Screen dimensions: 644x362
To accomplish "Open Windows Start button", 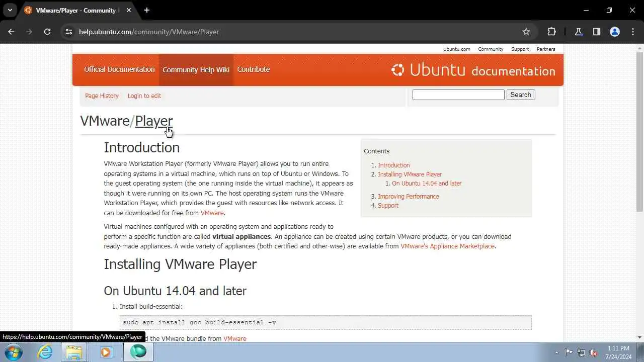I will [14, 352].
